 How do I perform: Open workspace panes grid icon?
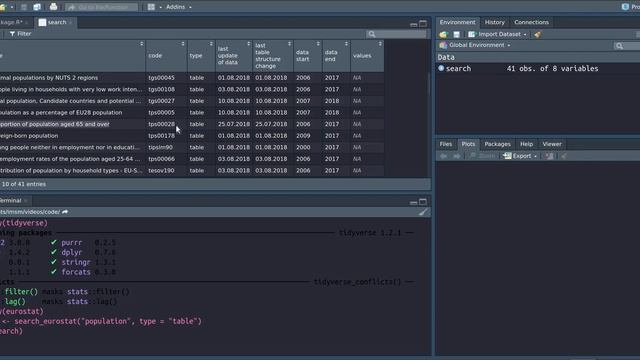point(151,7)
